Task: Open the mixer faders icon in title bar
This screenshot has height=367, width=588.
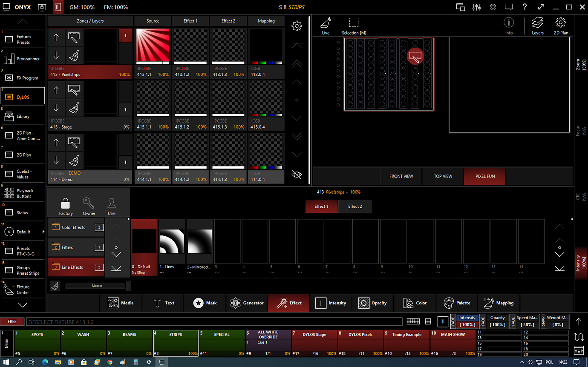Action: 477,7
